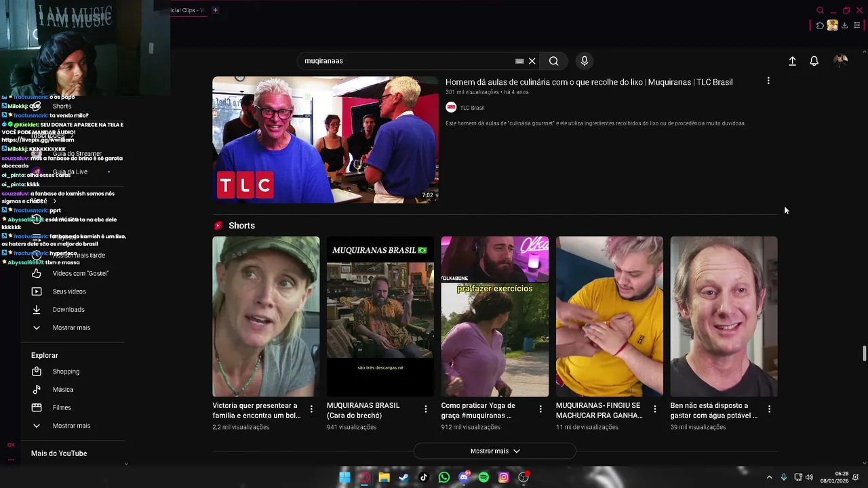Viewport: 868px width, 488px height.
Task: Open the upload/create video icon
Action: 792,61
